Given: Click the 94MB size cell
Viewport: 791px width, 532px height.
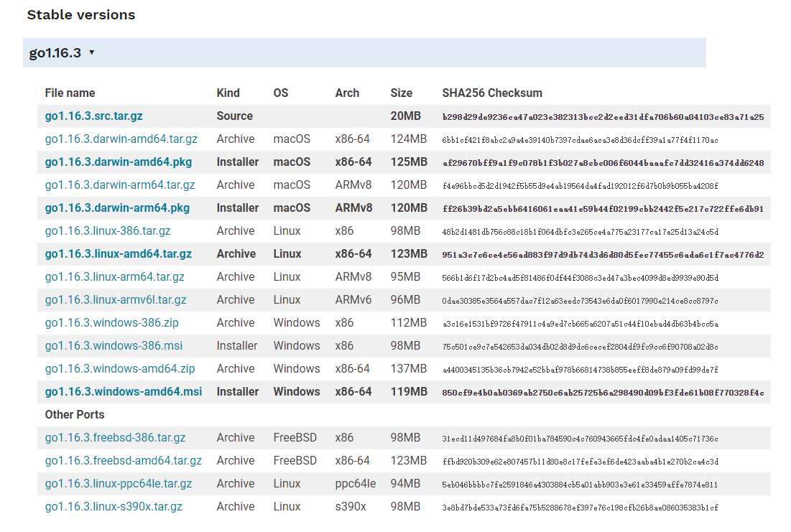Looking at the screenshot, I should tap(405, 484).
